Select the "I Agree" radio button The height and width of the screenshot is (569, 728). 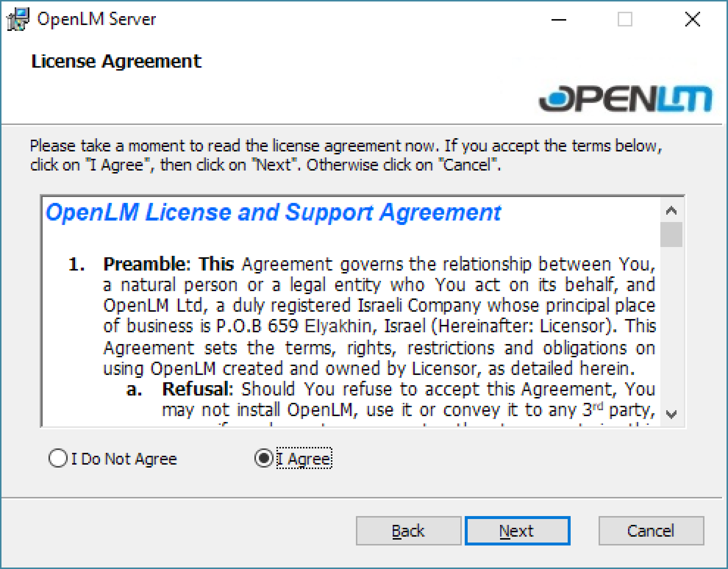pyautogui.click(x=264, y=458)
